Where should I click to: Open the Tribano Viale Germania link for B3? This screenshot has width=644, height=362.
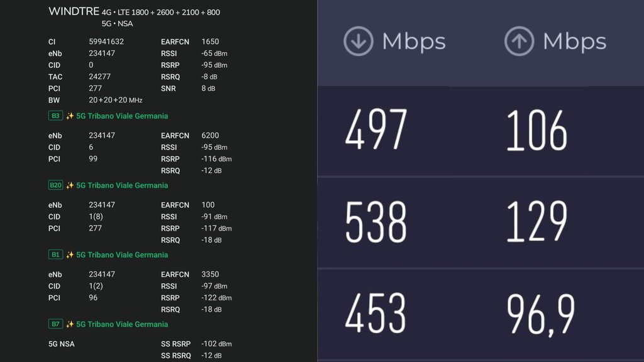(x=122, y=116)
